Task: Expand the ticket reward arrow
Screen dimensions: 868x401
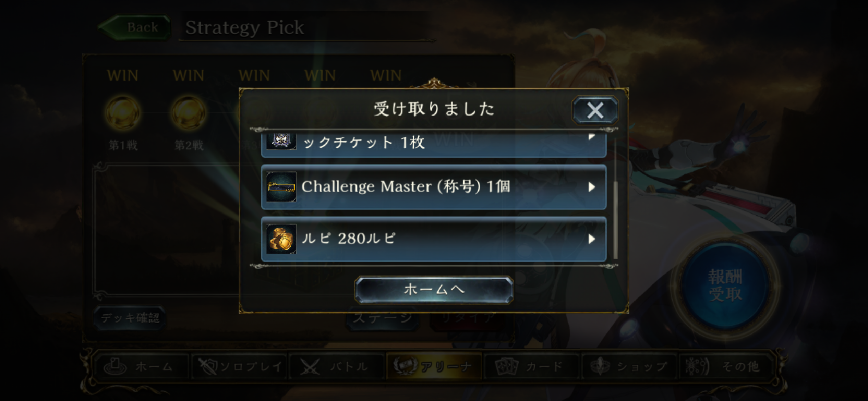Action: [x=591, y=137]
